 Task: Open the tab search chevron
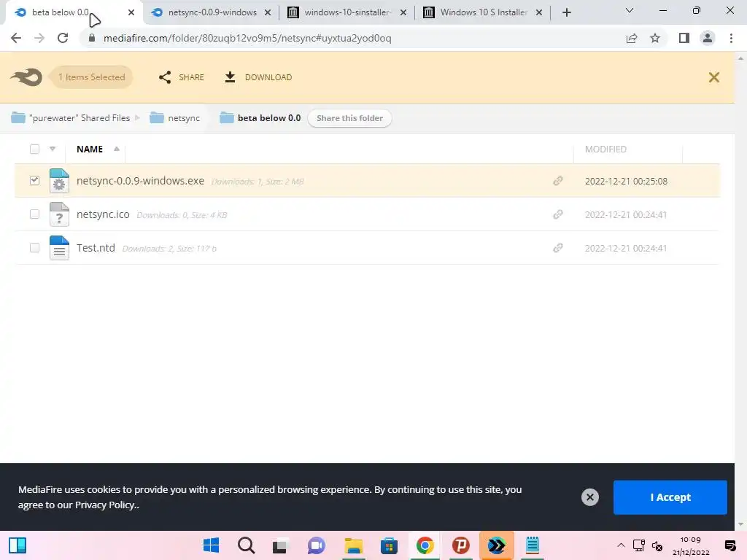(630, 10)
